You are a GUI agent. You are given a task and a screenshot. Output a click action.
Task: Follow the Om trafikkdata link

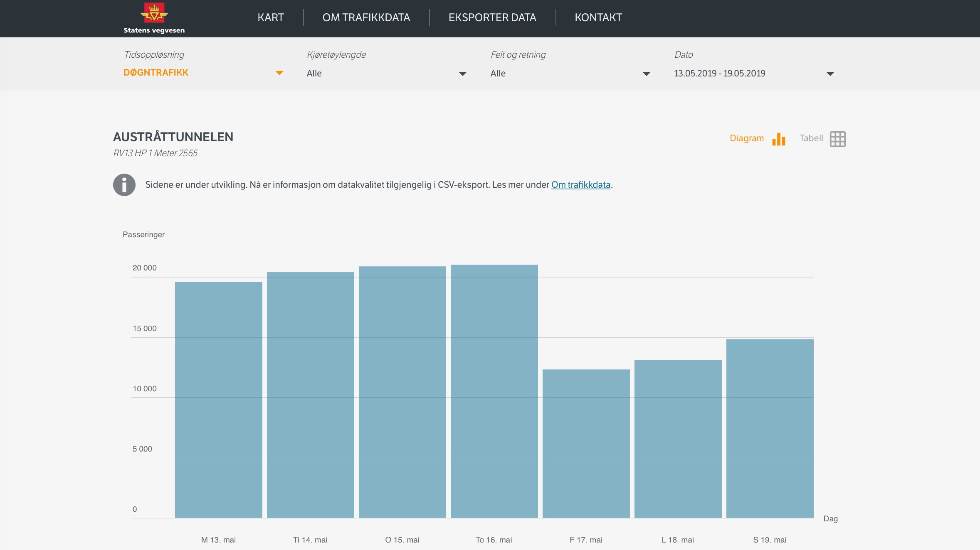click(x=580, y=185)
